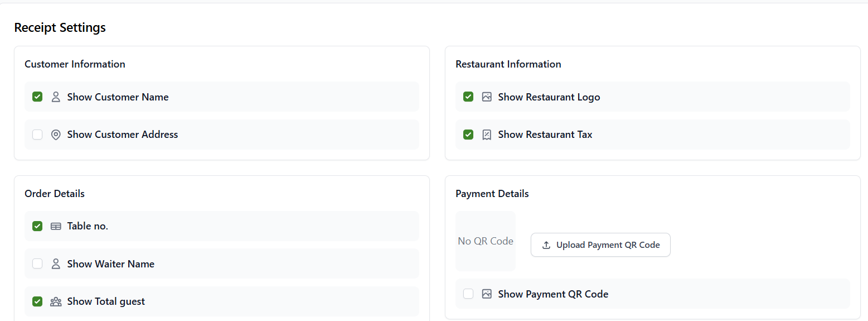Screen dimensions: 868x321
Task: Uncheck the Show Restaurant Tax checkbox
Action: (468, 135)
